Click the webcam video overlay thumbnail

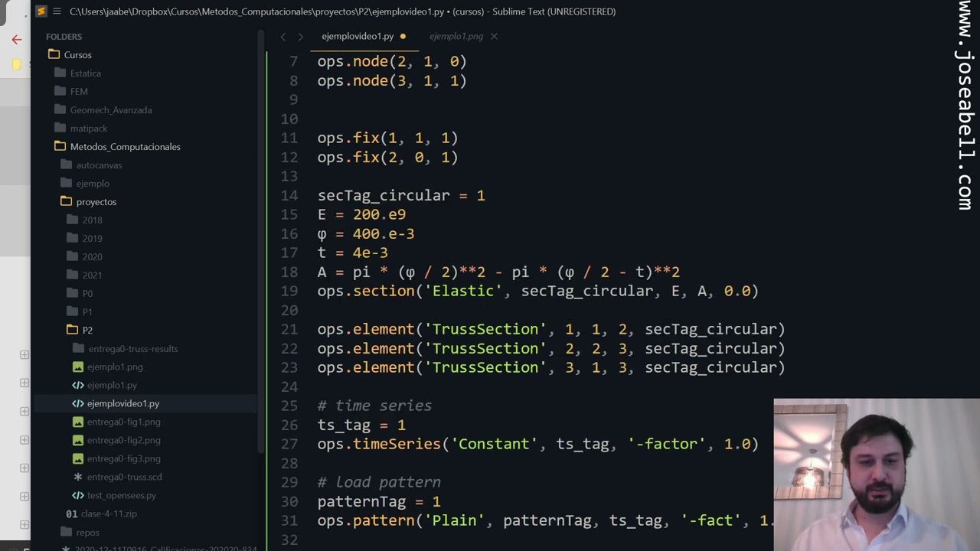pyautogui.click(x=877, y=474)
